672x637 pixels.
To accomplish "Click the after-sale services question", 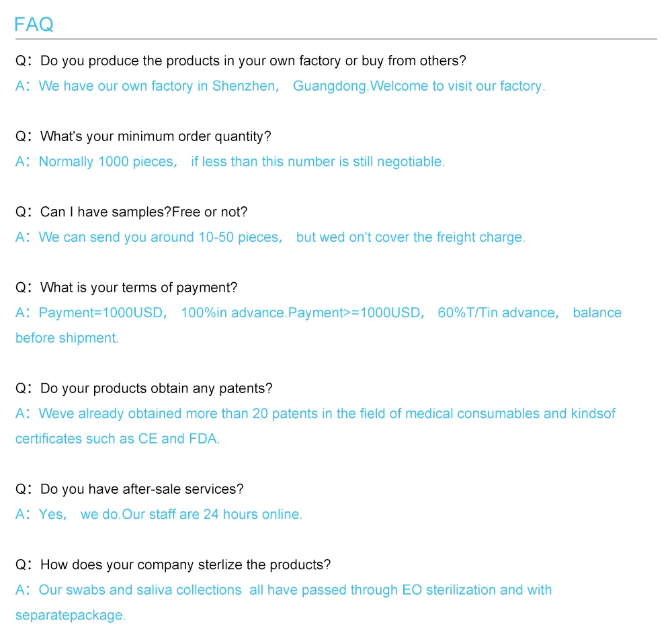I will point(130,489).
